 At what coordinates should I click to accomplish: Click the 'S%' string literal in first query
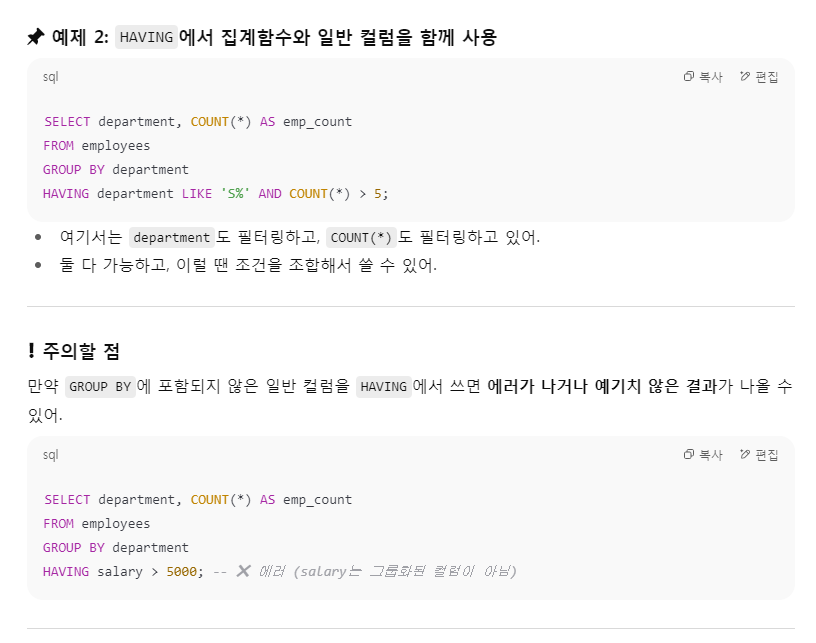tap(235, 194)
